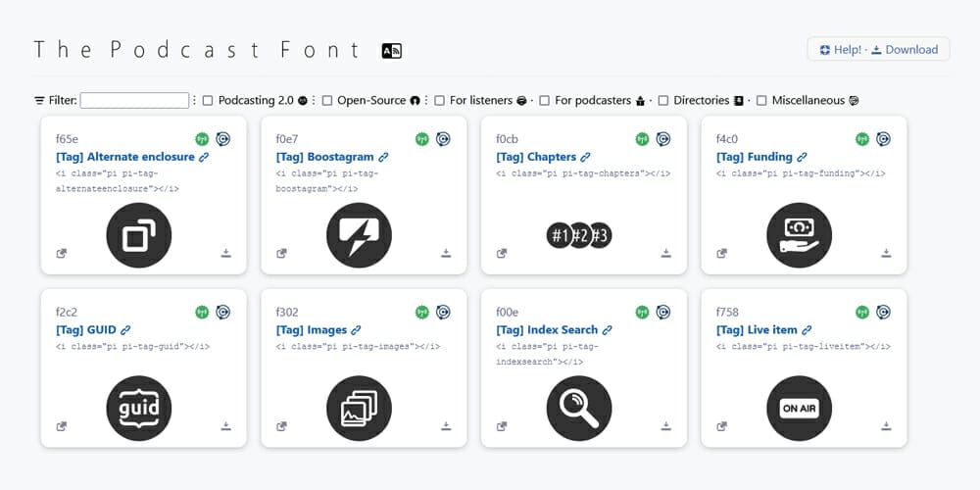This screenshot has width=980, height=490.
Task: Open the [Tag] Images link
Action: point(318,330)
